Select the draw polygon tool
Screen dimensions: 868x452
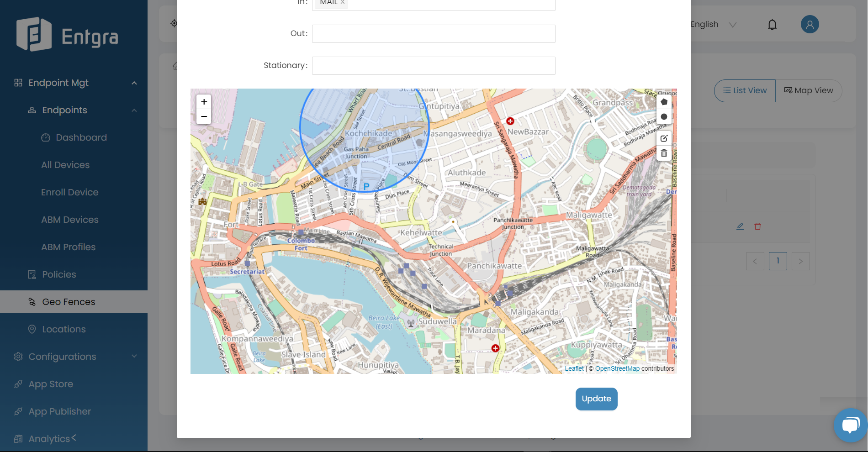tap(664, 102)
